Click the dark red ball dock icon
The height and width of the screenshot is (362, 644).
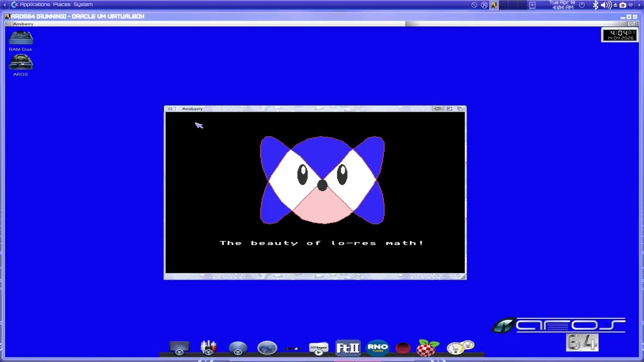tap(403, 348)
